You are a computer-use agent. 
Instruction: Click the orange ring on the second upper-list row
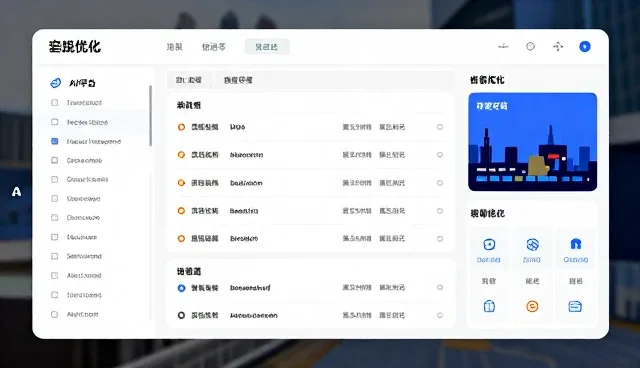[181, 155]
